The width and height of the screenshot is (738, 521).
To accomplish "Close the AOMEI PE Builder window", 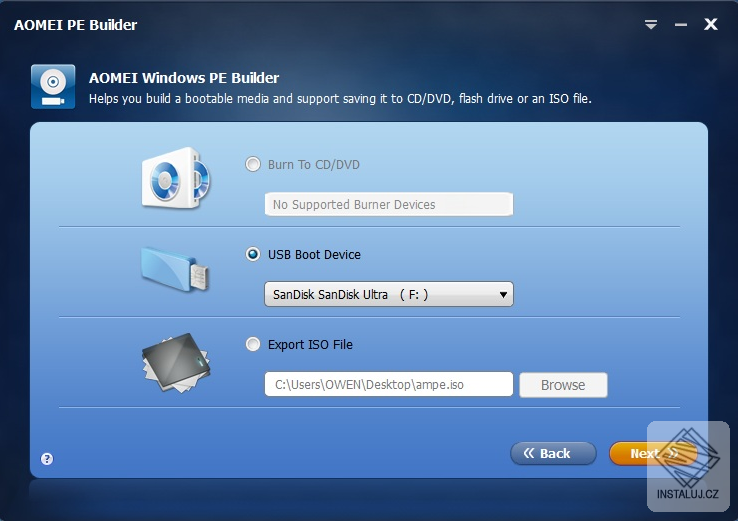I will pos(711,24).
